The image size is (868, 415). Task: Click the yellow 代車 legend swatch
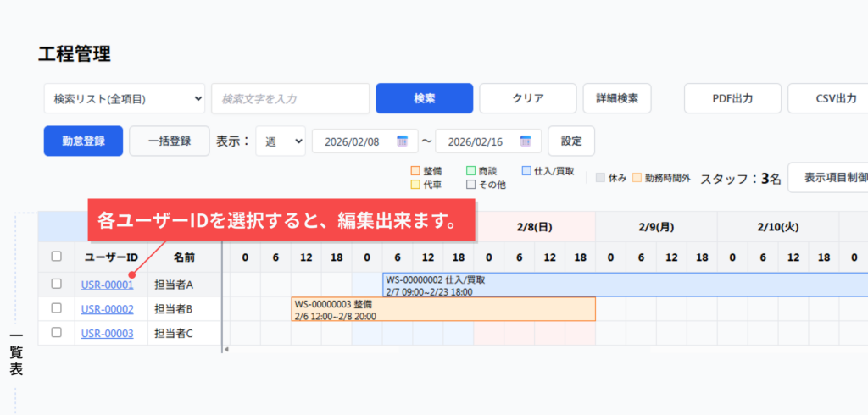(415, 184)
